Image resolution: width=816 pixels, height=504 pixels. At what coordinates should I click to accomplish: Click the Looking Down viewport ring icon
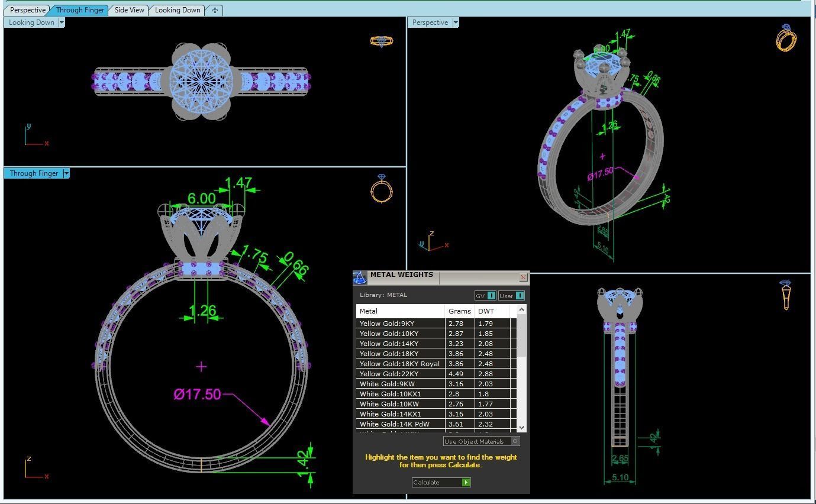[x=381, y=41]
